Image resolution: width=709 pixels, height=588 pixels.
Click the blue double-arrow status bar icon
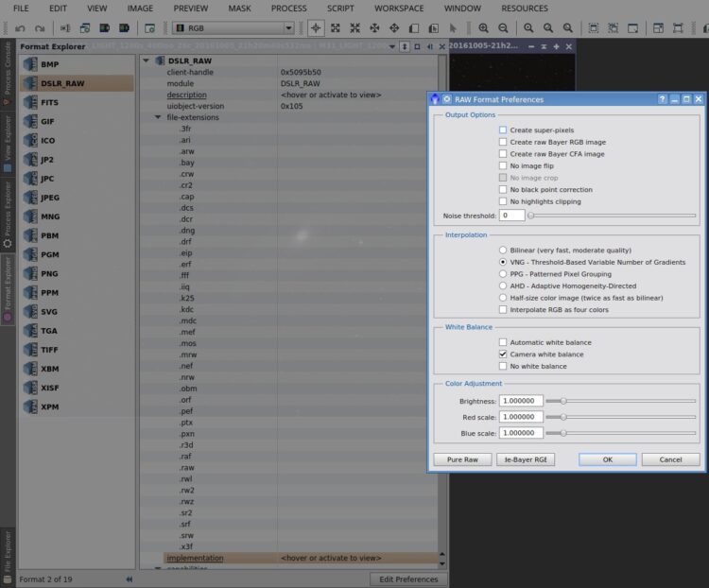[130, 579]
